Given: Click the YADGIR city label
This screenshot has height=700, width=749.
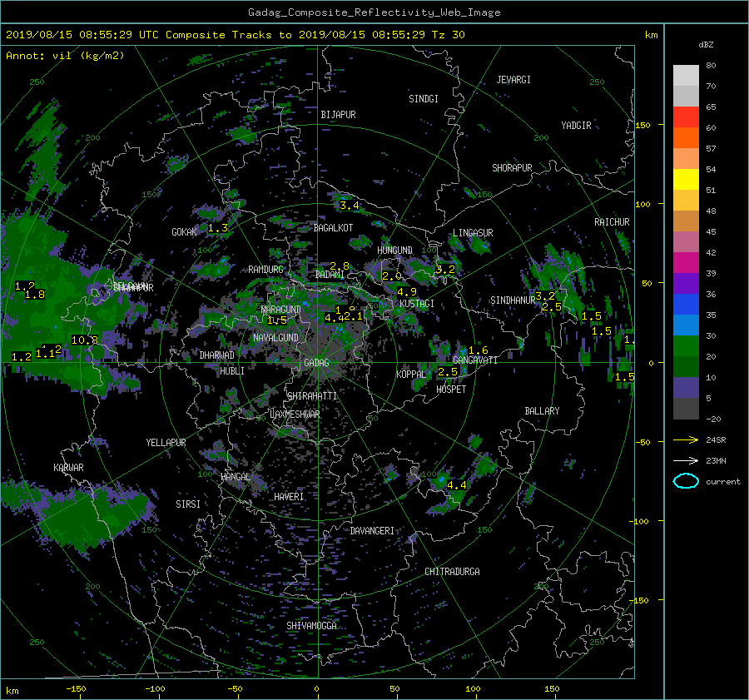Looking at the screenshot, I should (x=576, y=126).
